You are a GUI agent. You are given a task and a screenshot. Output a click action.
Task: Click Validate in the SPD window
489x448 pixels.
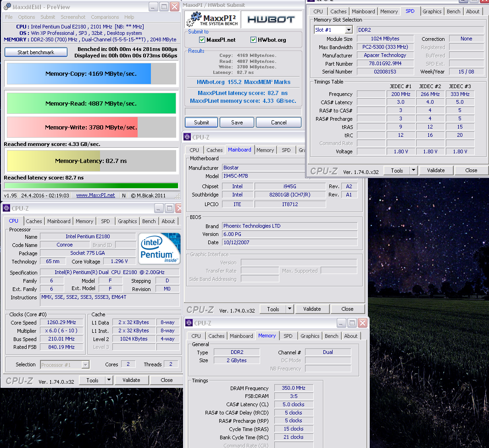(436, 170)
